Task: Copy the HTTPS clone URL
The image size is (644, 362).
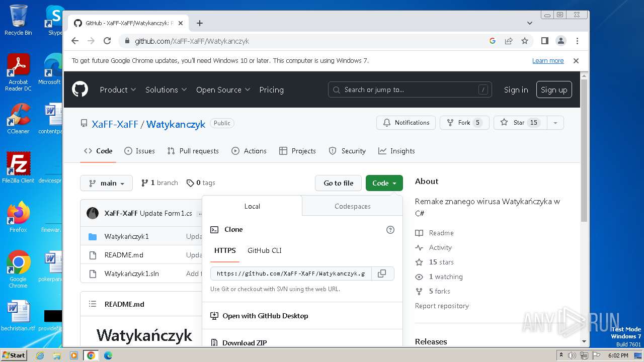Action: [x=382, y=274]
